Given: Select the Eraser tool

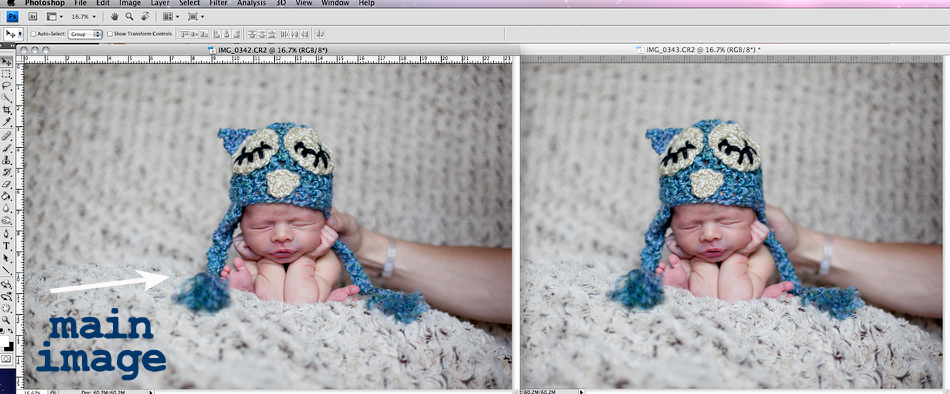Looking at the screenshot, I should (7, 183).
